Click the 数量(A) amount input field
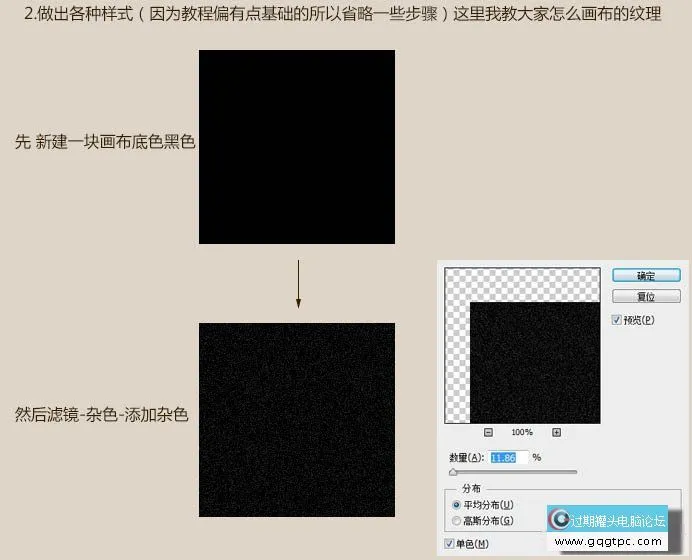The height and width of the screenshot is (560, 692). click(x=509, y=458)
